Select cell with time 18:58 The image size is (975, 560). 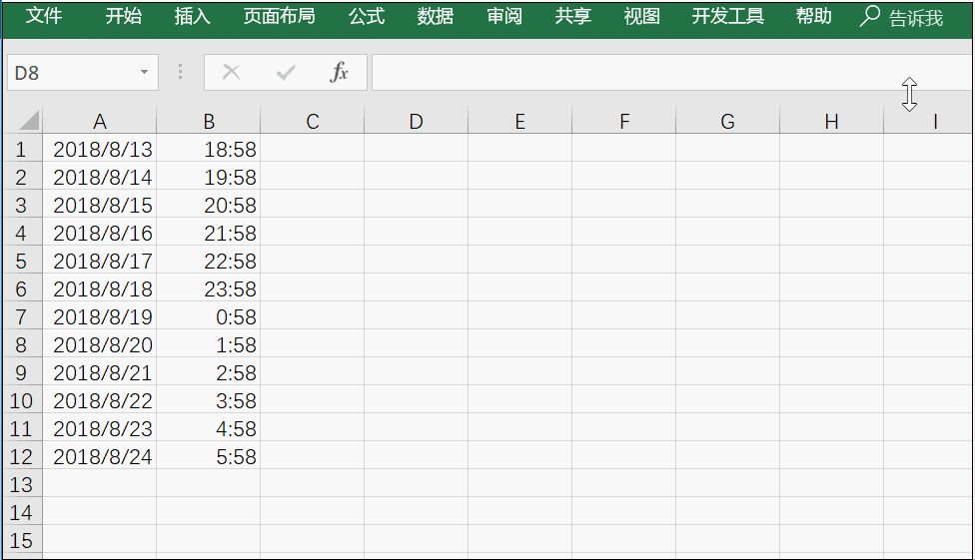click(209, 149)
